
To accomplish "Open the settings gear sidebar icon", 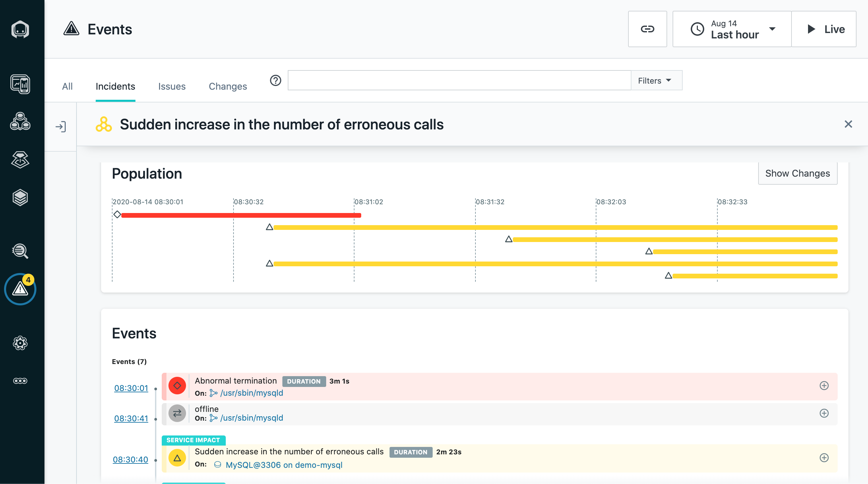I will pyautogui.click(x=20, y=343).
